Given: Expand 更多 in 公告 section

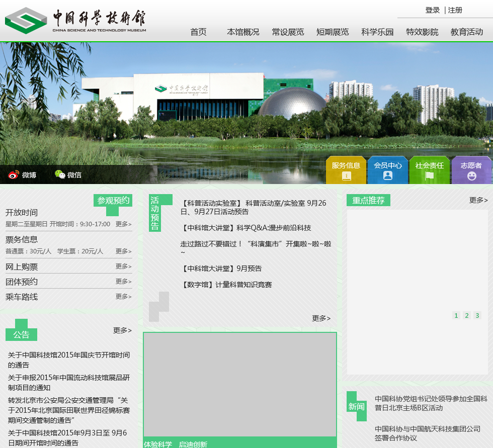Looking at the screenshot, I should click(x=122, y=330).
